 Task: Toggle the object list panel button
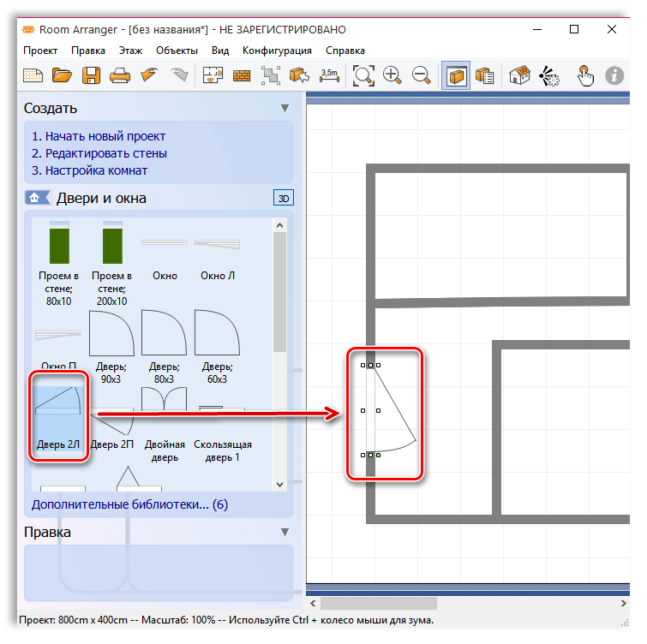tap(484, 75)
